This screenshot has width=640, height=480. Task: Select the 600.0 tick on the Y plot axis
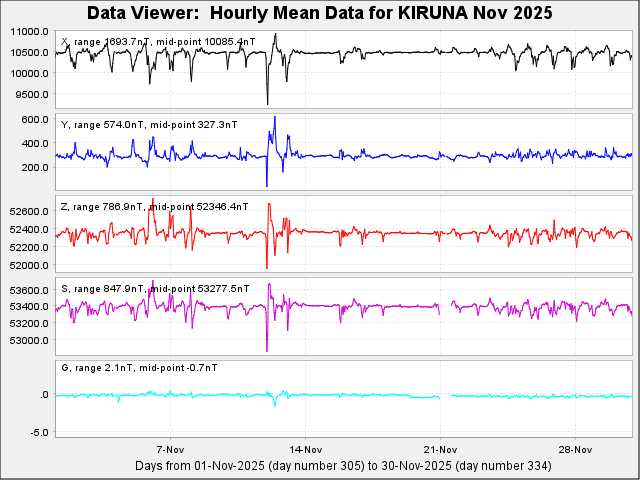(x=35, y=119)
